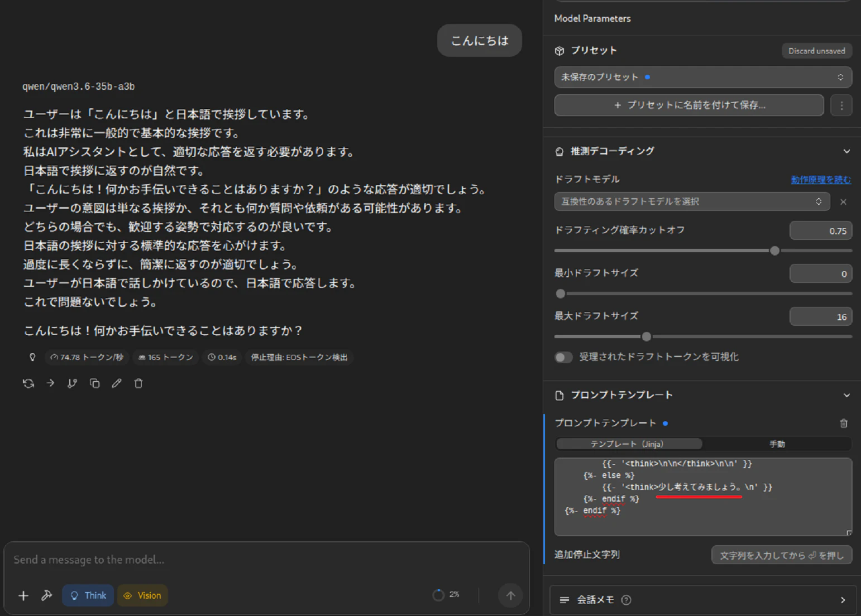
Task: Edit the assistant message with pencil icon
Action: click(116, 383)
